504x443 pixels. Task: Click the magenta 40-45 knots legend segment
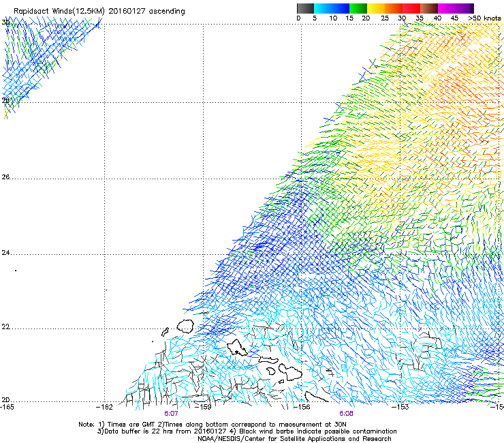coord(447,8)
